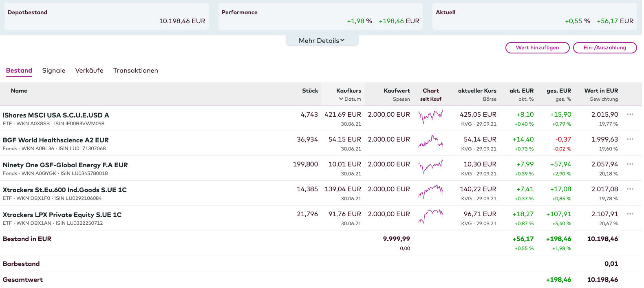The height and width of the screenshot is (288, 644).
Task: Select the Bestand tab
Action: pyautogui.click(x=19, y=71)
